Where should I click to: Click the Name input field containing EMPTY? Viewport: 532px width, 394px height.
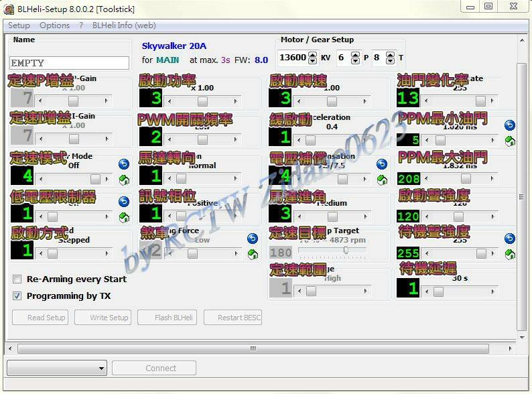69,63
